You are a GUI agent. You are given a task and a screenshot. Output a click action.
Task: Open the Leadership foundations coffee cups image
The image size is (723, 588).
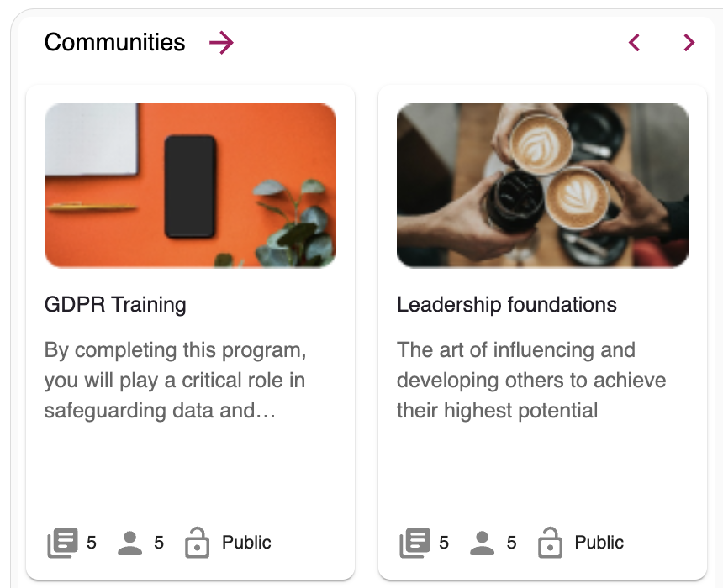point(542,186)
